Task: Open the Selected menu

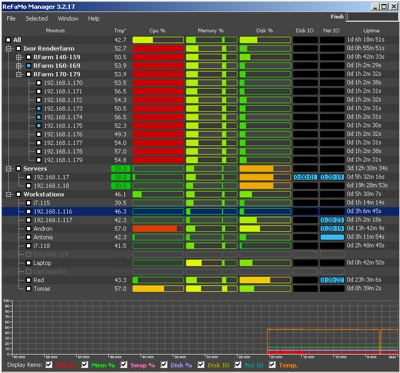Action: 37,19
